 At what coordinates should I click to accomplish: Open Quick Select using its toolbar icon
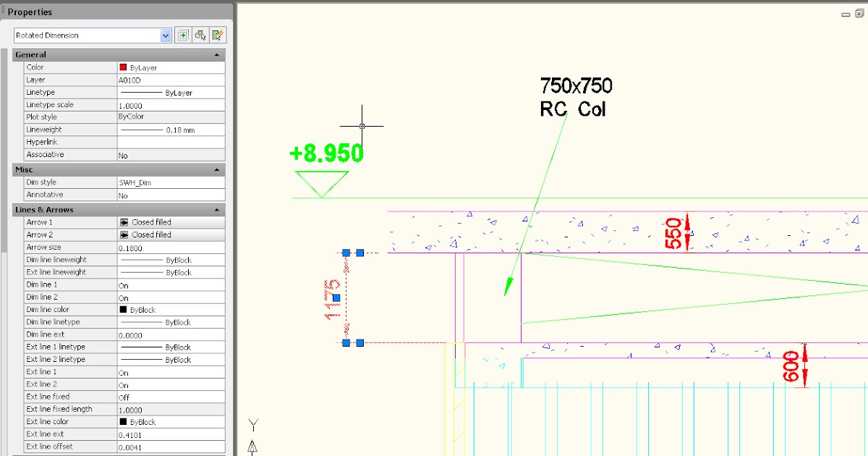(216, 35)
